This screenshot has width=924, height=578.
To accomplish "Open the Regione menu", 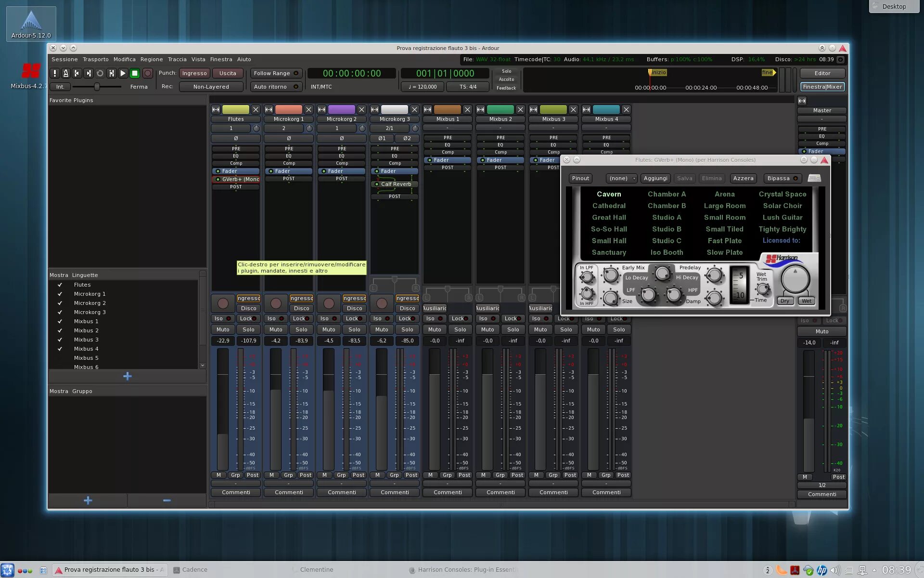I will 152,59.
